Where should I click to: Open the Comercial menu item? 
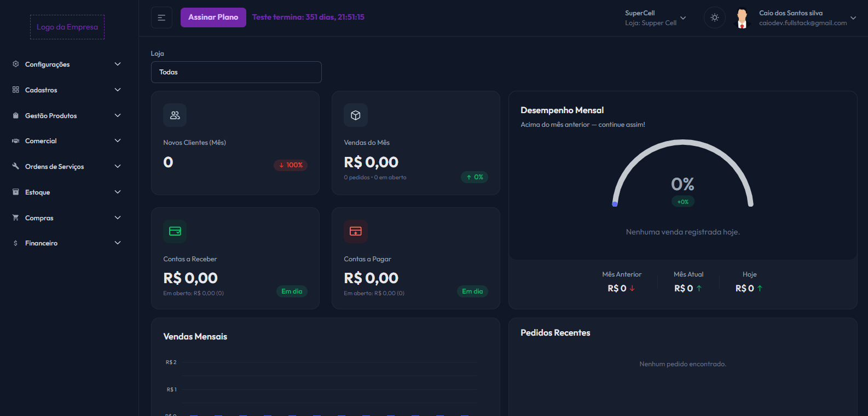click(x=40, y=141)
